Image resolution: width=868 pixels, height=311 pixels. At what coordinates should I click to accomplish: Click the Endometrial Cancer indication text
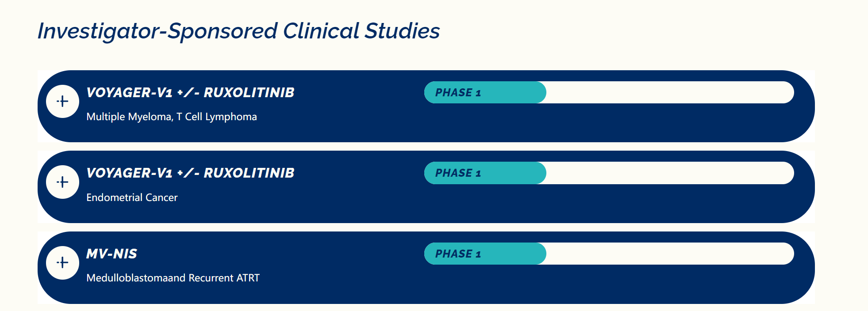pyautogui.click(x=132, y=197)
